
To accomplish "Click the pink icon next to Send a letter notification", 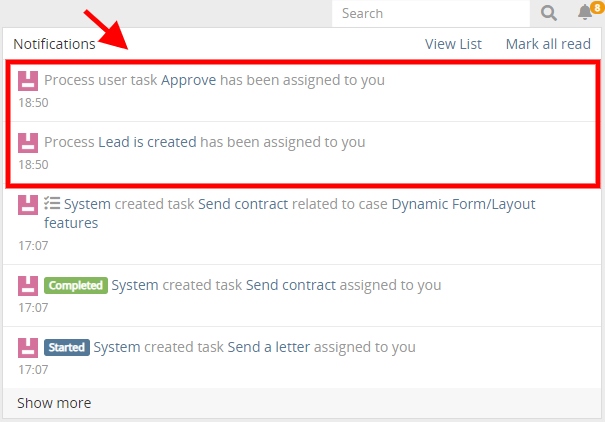I will coord(28,348).
